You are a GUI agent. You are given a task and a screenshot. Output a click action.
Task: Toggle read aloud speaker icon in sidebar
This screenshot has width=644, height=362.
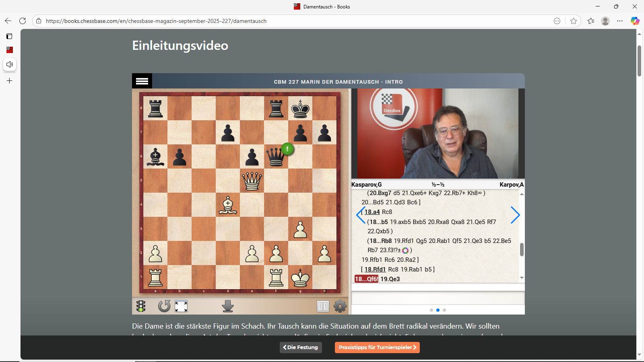pyautogui.click(x=10, y=64)
